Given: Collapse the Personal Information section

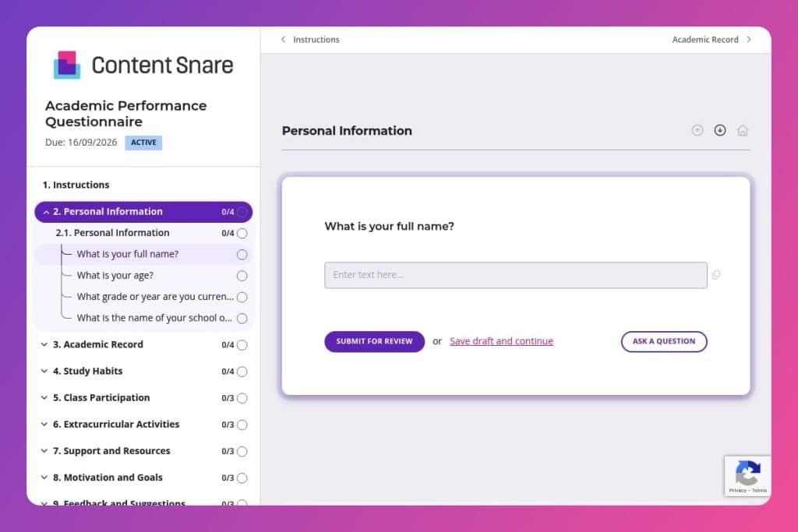Looking at the screenshot, I should pos(46,212).
